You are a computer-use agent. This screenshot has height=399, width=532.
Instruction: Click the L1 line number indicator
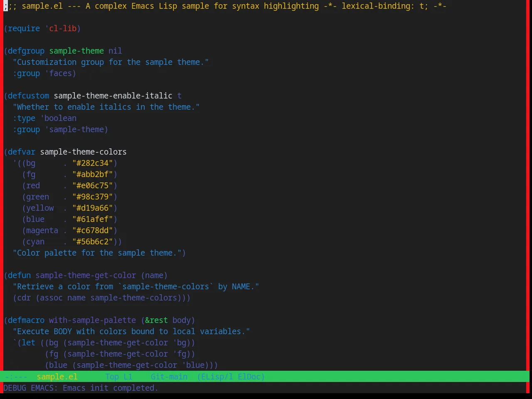click(x=128, y=377)
